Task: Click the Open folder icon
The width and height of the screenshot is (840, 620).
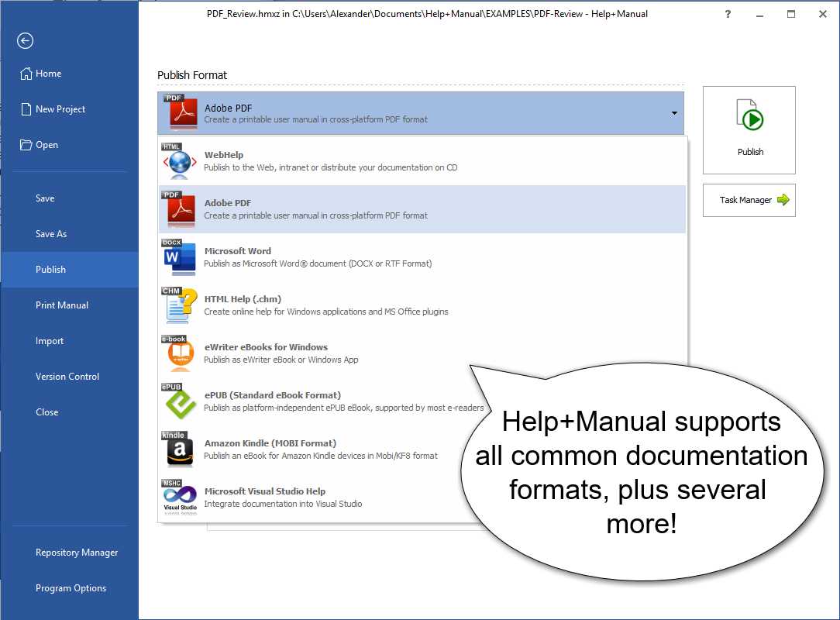Action: [x=26, y=145]
